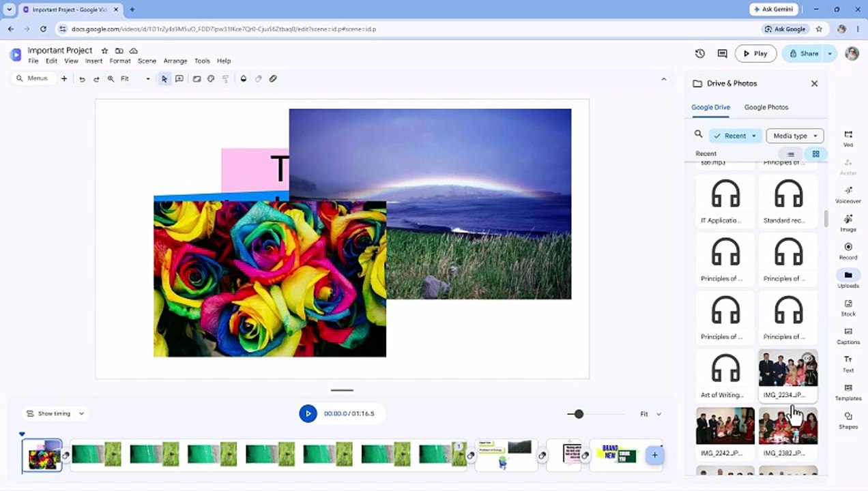Open the Scene menu
This screenshot has width=868, height=491.
point(147,61)
